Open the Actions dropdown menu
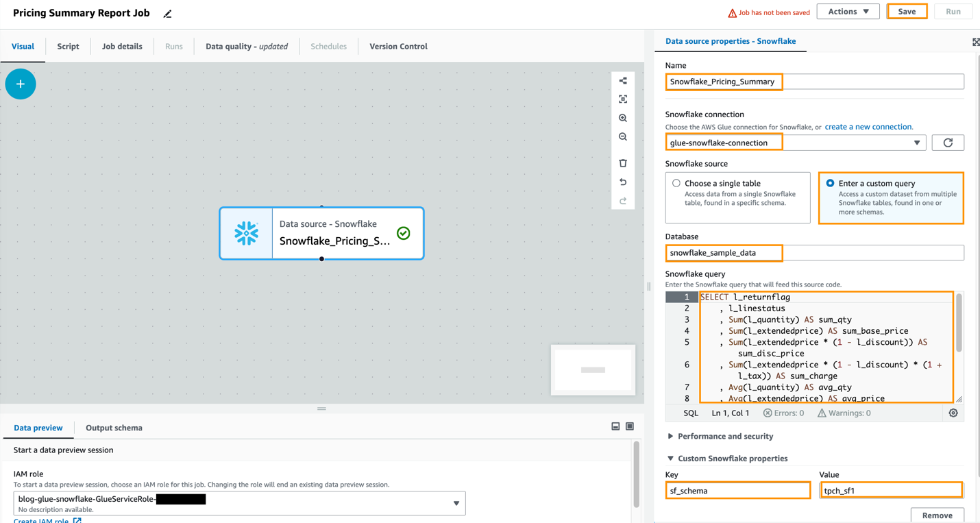The height and width of the screenshot is (523, 980). (848, 12)
